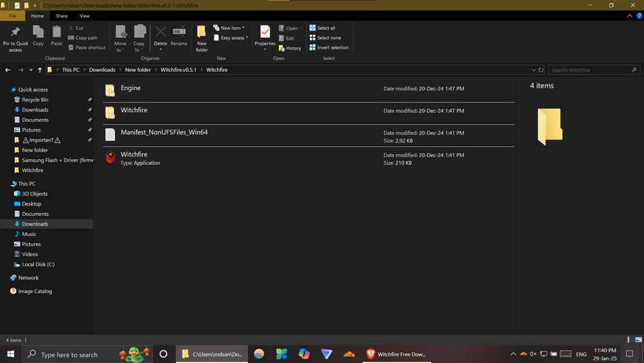Select Cut in Clipboard group
This screenshot has width=644, height=363.
click(x=76, y=28)
